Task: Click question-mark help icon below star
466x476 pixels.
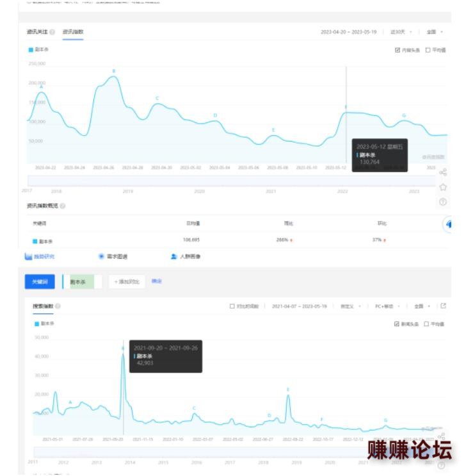Action: pyautogui.click(x=443, y=202)
